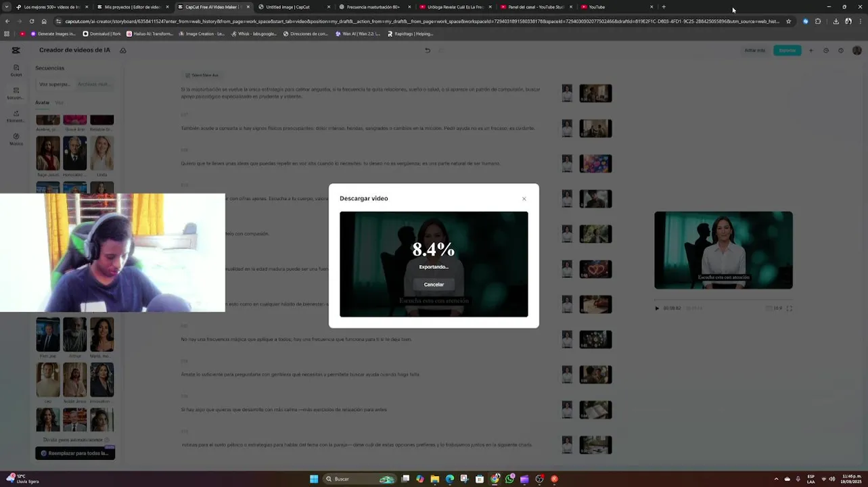Select the Sage Jesus avatar
868x487 pixels.
click(x=48, y=154)
